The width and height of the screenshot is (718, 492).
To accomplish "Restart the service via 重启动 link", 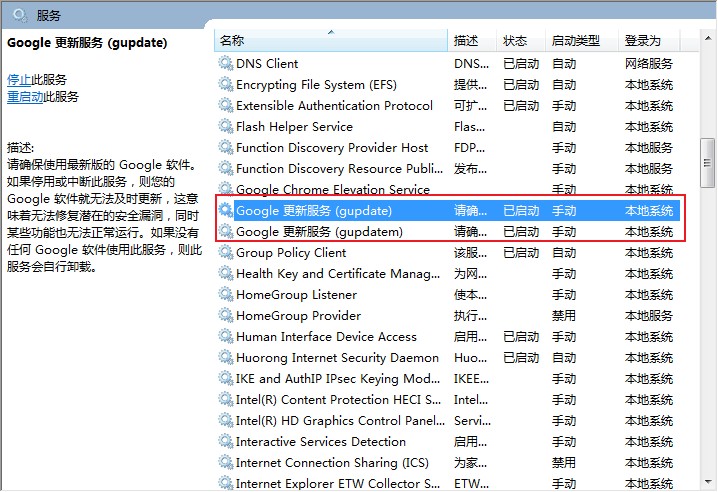I will tap(25, 97).
